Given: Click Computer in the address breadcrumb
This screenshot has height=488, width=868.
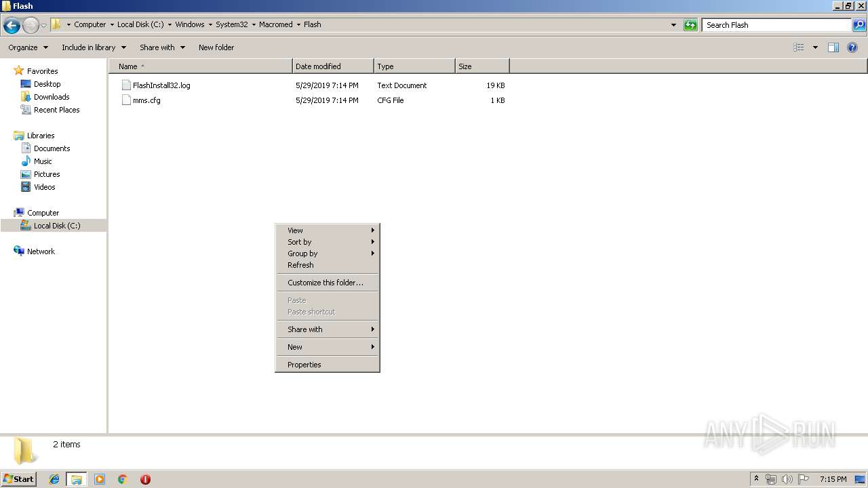Looking at the screenshot, I should click(x=90, y=24).
